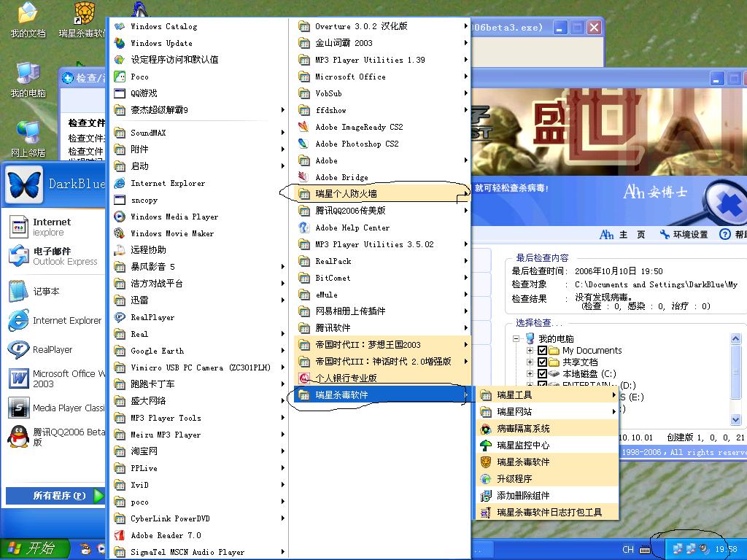Toggle 共享文档 checkbox in scan tree
This screenshot has width=747, height=560.
(542, 362)
